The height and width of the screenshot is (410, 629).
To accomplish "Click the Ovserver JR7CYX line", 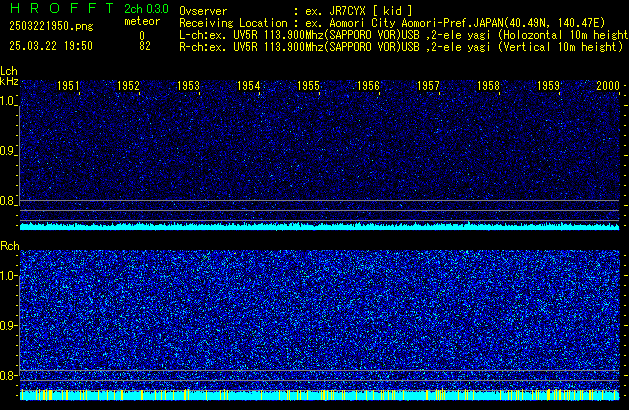I will pos(296,11).
